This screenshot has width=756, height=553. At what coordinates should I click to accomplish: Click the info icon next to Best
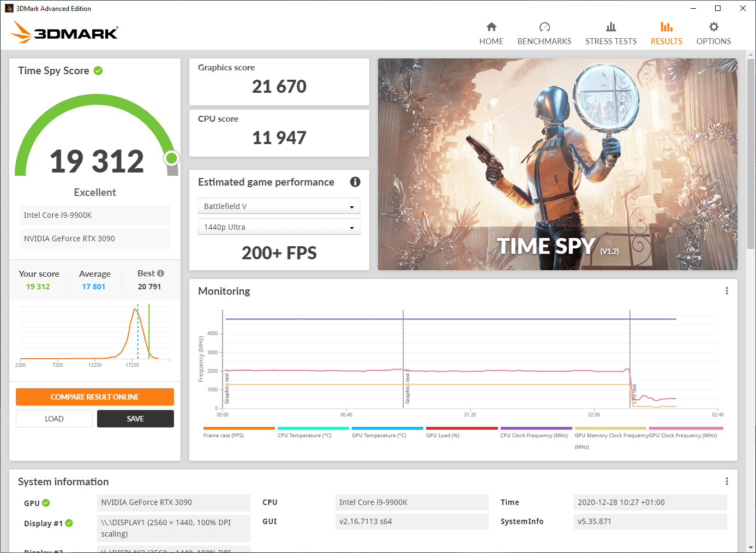(160, 273)
